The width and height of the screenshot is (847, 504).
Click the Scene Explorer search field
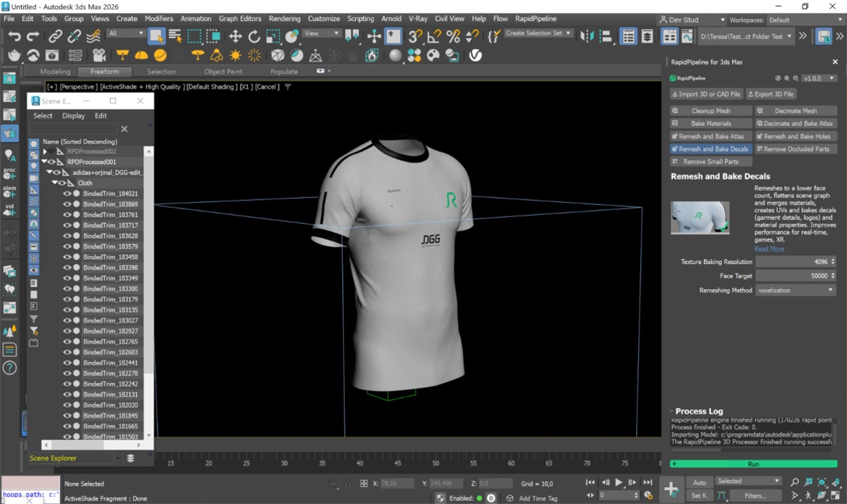click(x=73, y=129)
